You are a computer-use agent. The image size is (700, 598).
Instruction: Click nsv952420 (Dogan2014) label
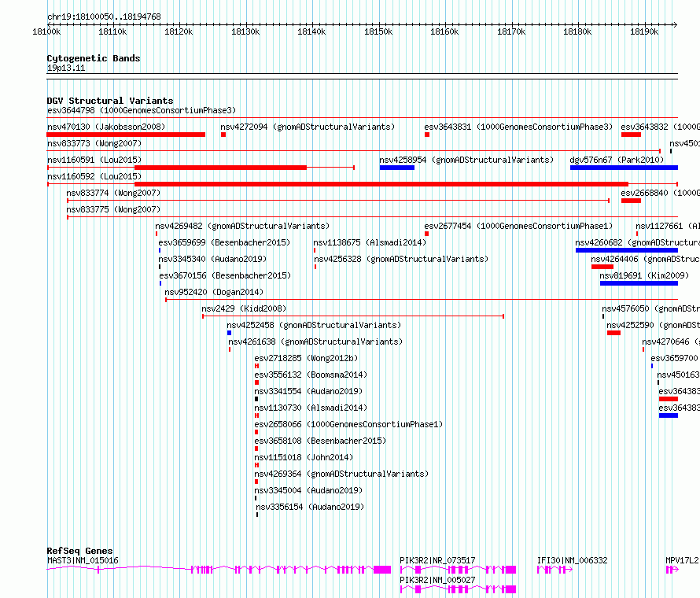pyautogui.click(x=214, y=292)
